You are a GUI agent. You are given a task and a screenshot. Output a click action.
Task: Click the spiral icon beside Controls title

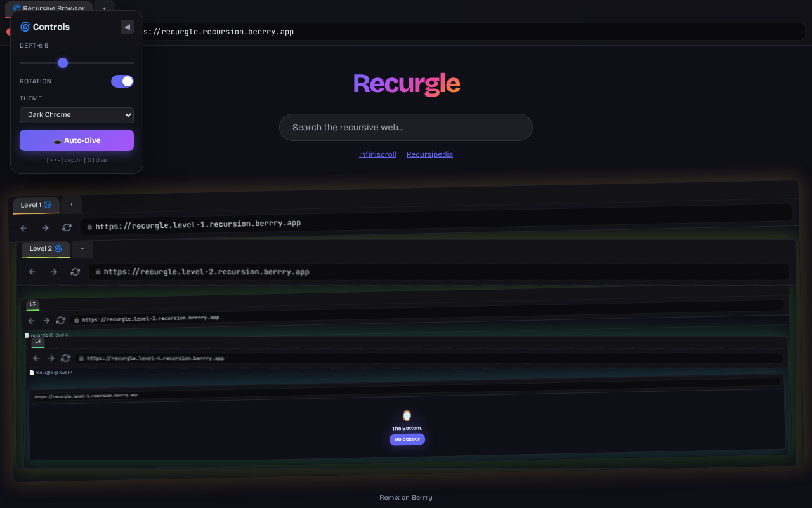(x=25, y=27)
